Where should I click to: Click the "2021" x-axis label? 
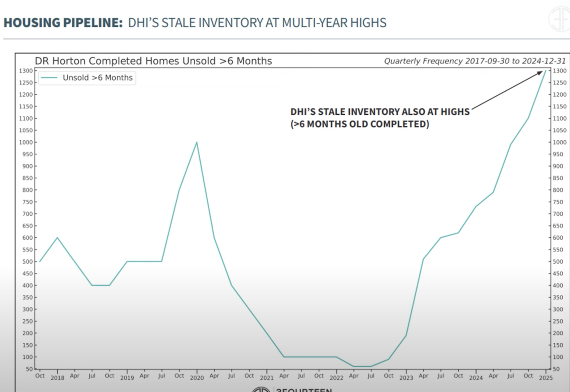coord(267,378)
